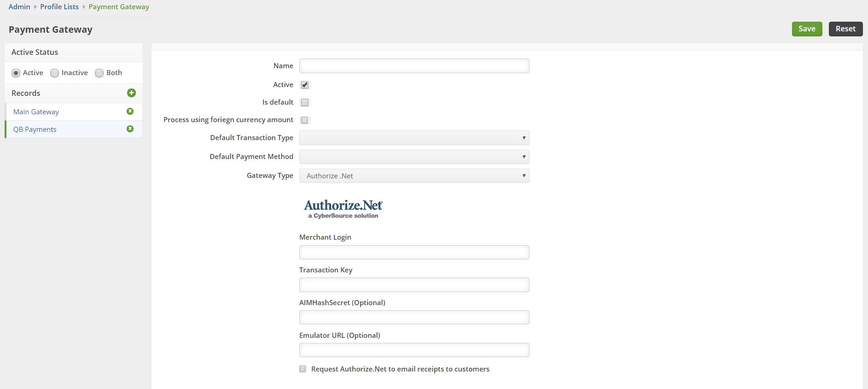Select the Inactive status radio button
The width and height of the screenshot is (868, 389).
55,73
